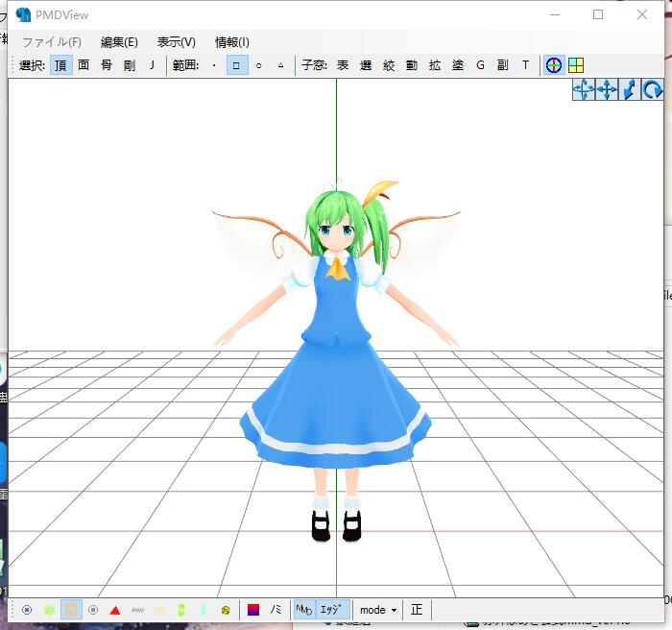Image resolution: width=672 pixels, height=630 pixels.
Task: Toggle the red triangle display icon
Action: (115, 610)
